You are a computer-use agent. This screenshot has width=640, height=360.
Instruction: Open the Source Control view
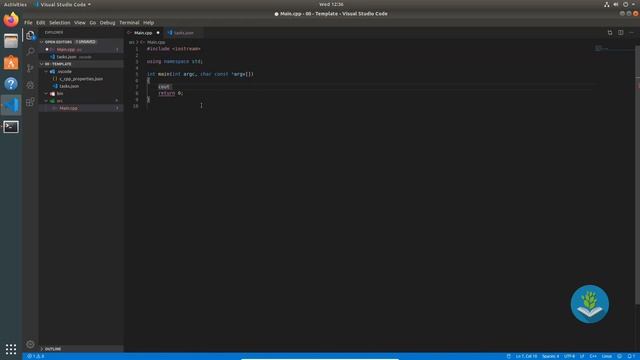30,68
